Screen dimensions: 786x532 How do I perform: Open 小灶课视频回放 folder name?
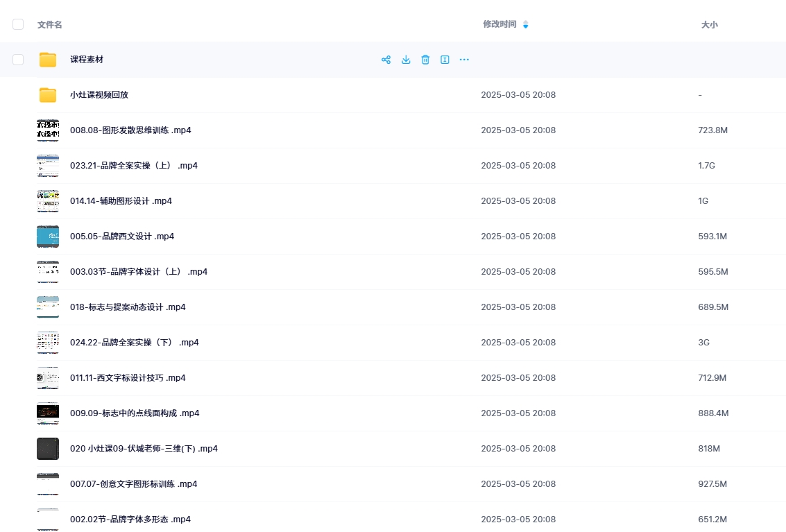(99, 95)
